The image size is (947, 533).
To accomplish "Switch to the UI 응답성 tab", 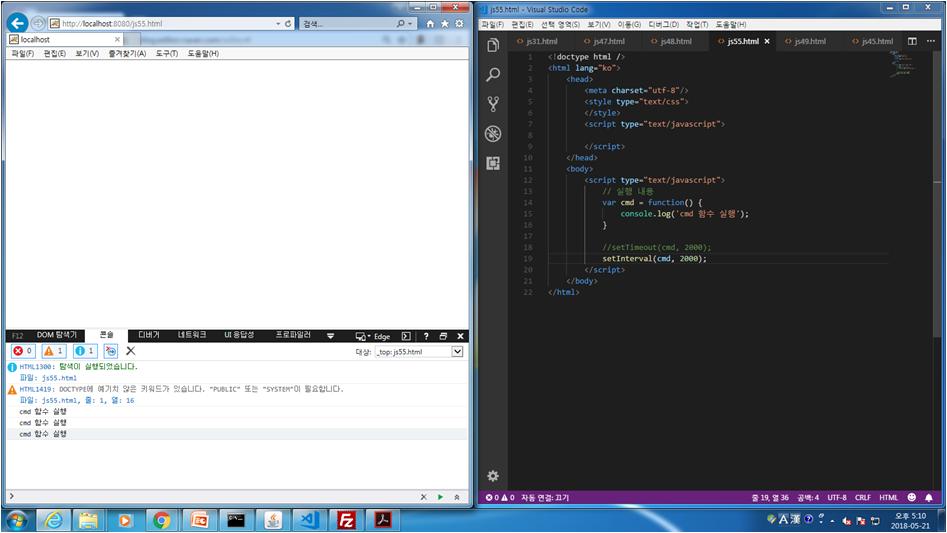I will coord(239,335).
